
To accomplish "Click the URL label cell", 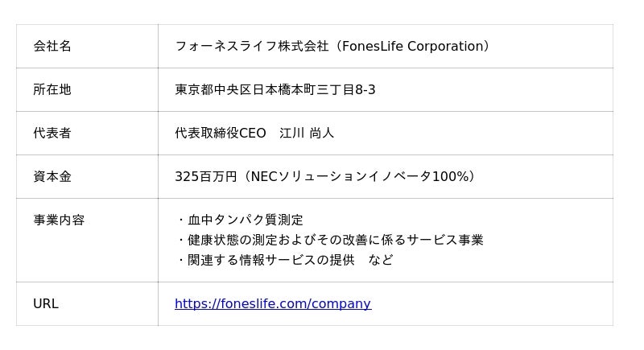I will point(46,304).
